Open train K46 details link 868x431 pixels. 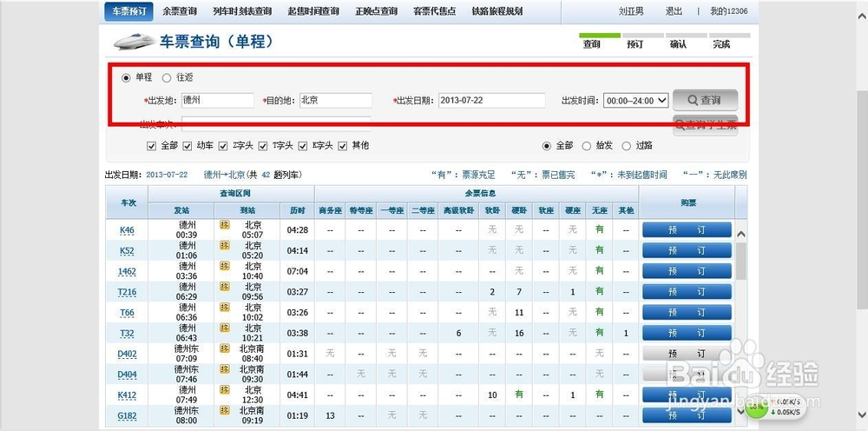(x=127, y=230)
